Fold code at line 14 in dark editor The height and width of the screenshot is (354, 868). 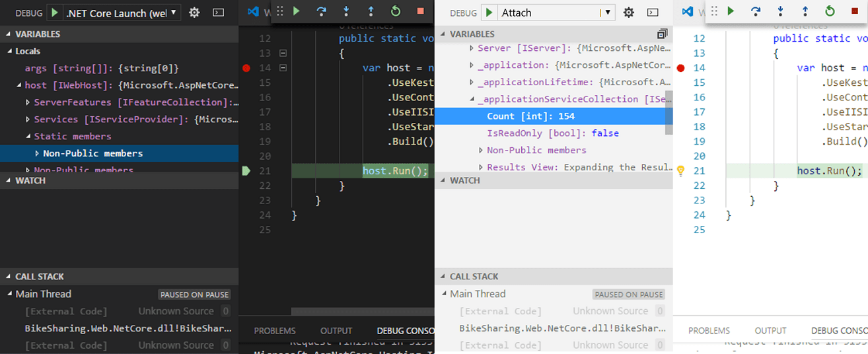click(283, 67)
